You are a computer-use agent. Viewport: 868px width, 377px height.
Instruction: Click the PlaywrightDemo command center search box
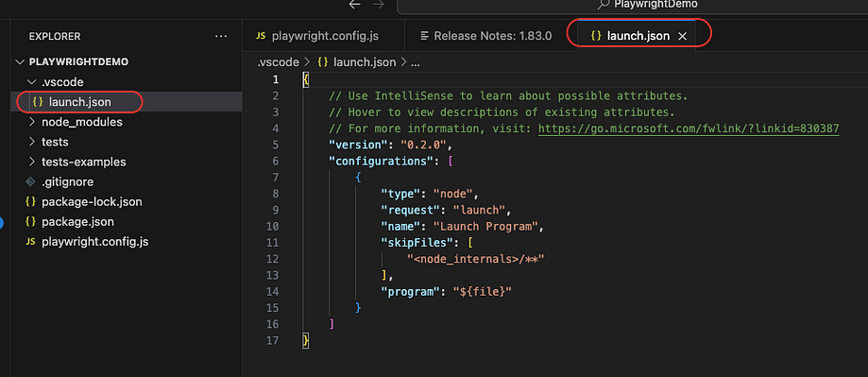(632, 6)
